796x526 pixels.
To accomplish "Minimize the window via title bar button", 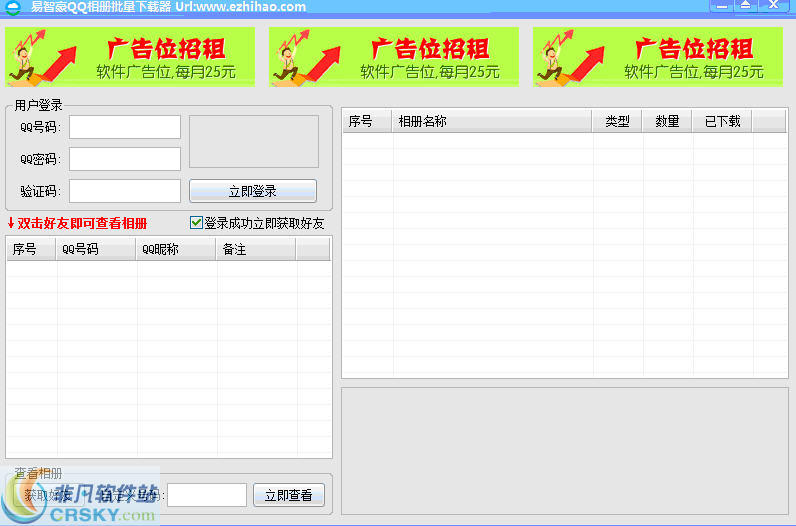I will click(721, 6).
